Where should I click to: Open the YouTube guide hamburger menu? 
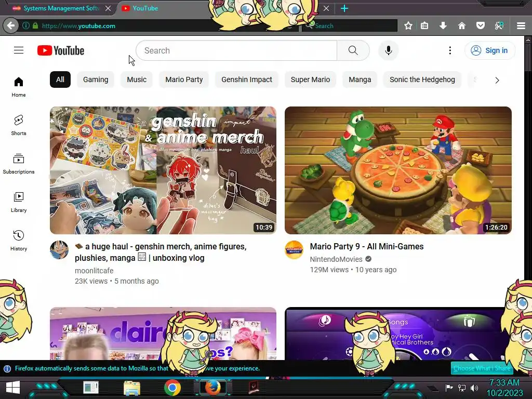(x=19, y=50)
